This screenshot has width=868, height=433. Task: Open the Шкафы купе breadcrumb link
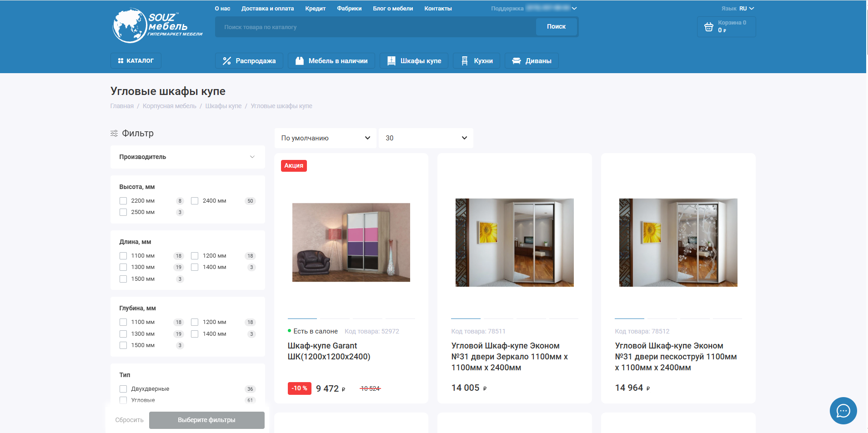(223, 106)
